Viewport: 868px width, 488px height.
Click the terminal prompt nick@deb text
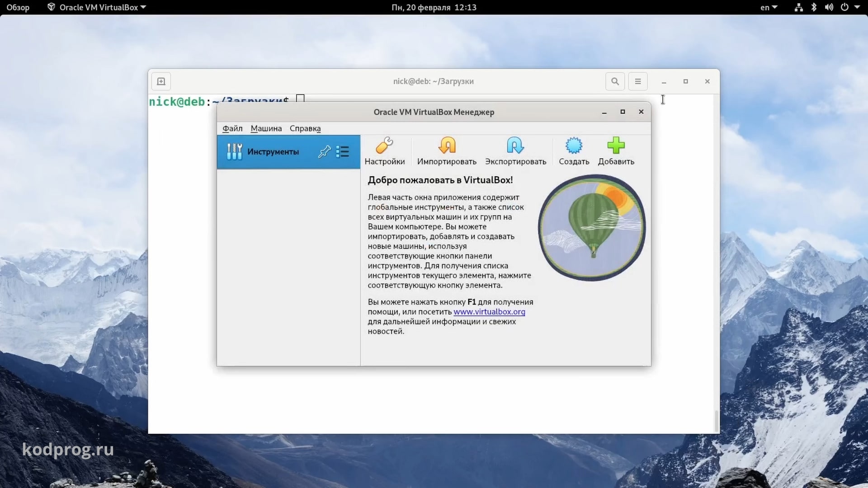177,102
